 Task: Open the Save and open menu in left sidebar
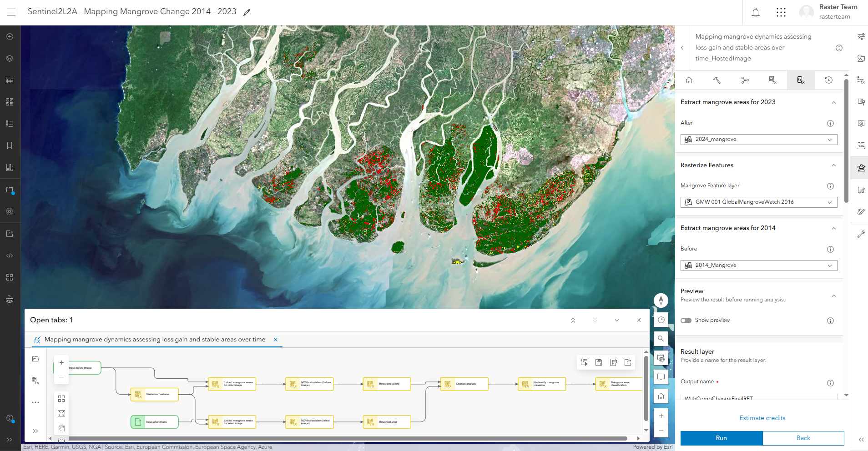point(10,190)
